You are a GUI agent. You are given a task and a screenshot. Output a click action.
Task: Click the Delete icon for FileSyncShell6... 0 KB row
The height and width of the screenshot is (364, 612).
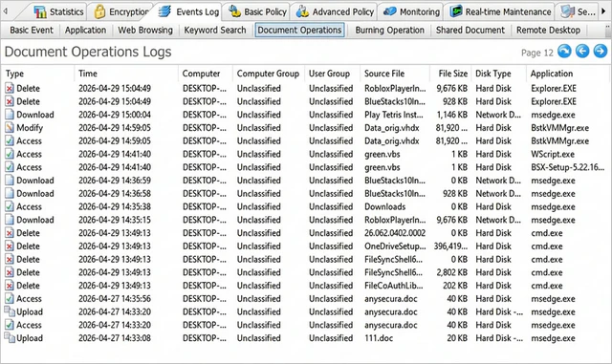(10, 260)
